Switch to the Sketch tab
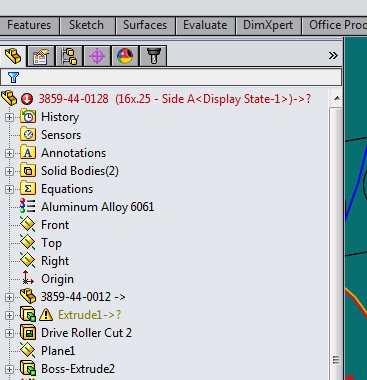 point(87,25)
